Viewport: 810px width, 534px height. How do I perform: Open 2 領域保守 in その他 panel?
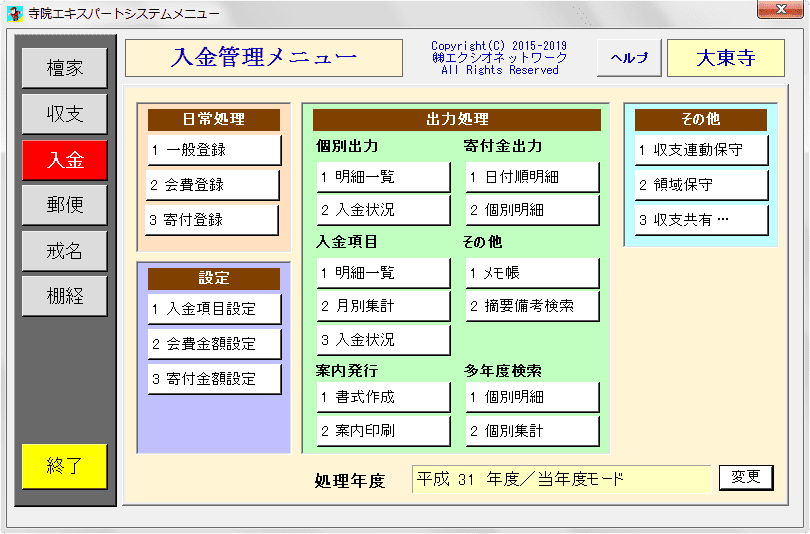click(702, 185)
